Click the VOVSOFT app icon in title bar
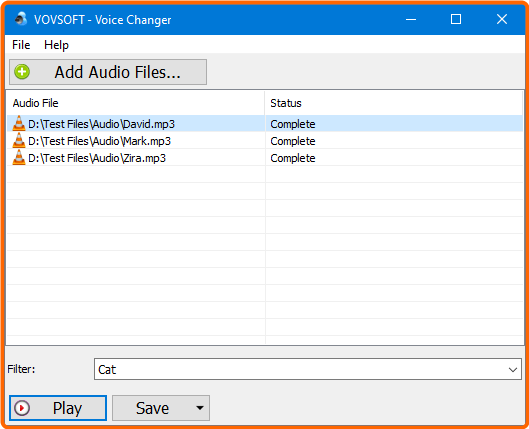The width and height of the screenshot is (529, 429). point(21,19)
